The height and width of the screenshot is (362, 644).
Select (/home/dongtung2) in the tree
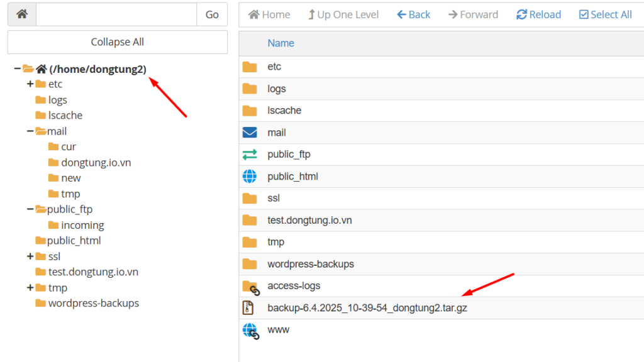(97, 69)
